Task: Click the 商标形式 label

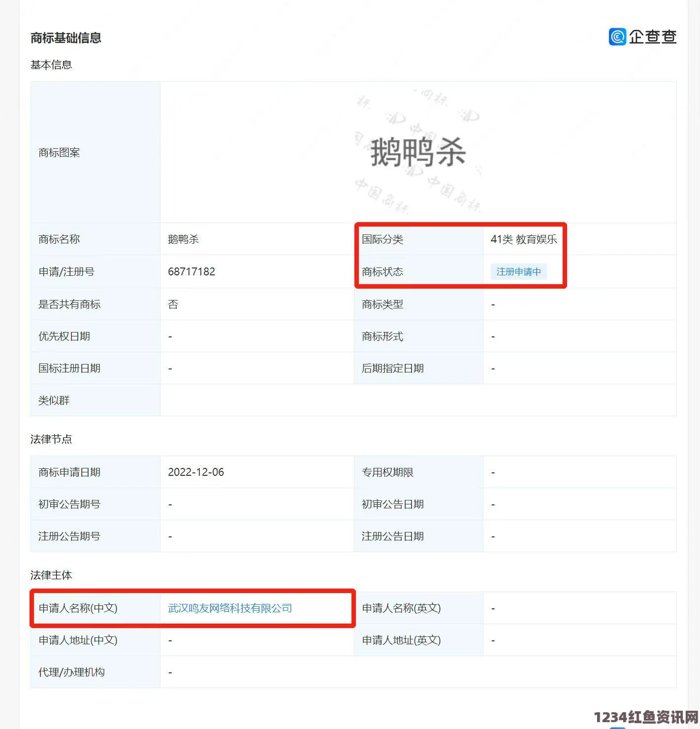Action: 382,336
